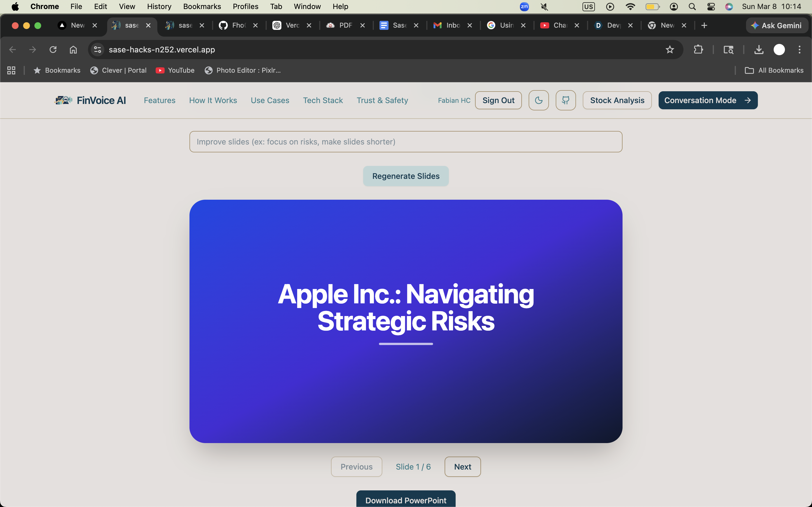Open the History menu
Viewport: 812px width, 507px height.
(x=159, y=6)
